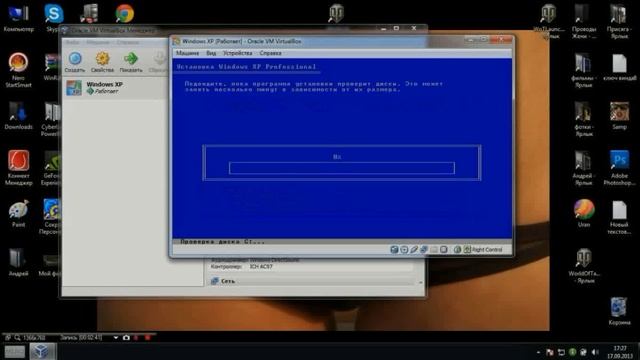Open WoTLauncher shortcut on desktop
The width and height of the screenshot is (640, 360).
pyautogui.click(x=548, y=21)
